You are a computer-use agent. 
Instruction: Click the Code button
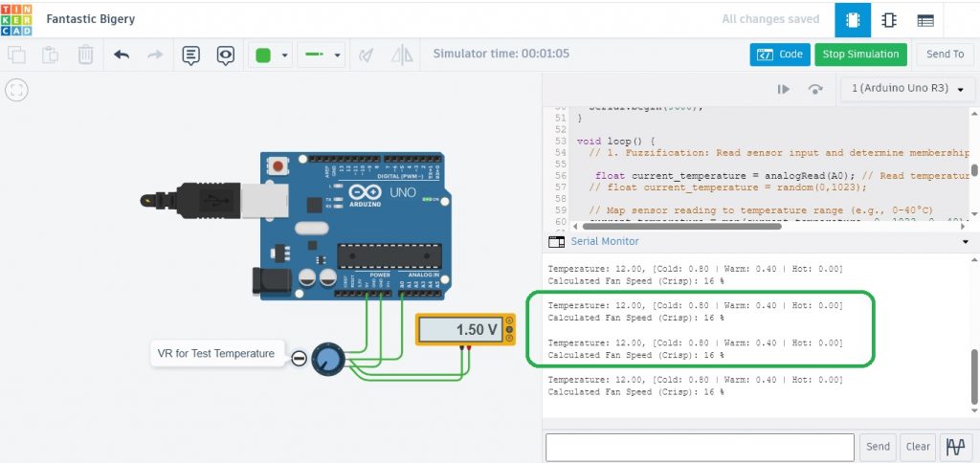pyautogui.click(x=780, y=55)
